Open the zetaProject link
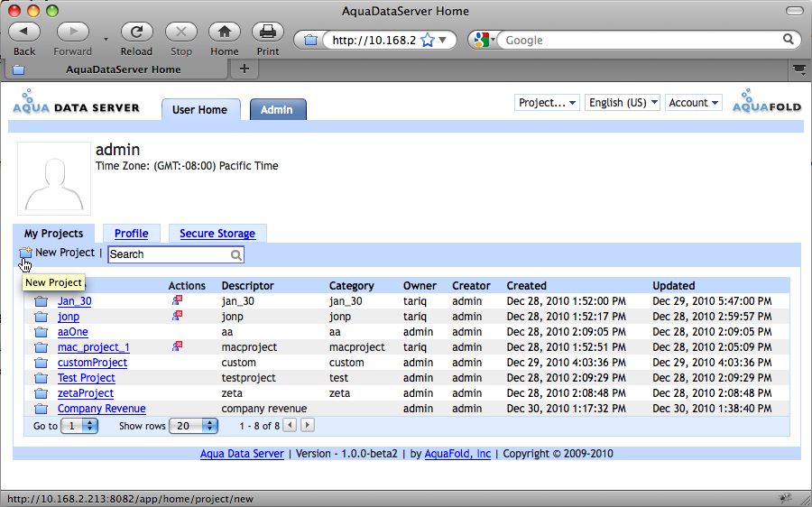This screenshot has width=812, height=507. (x=86, y=393)
